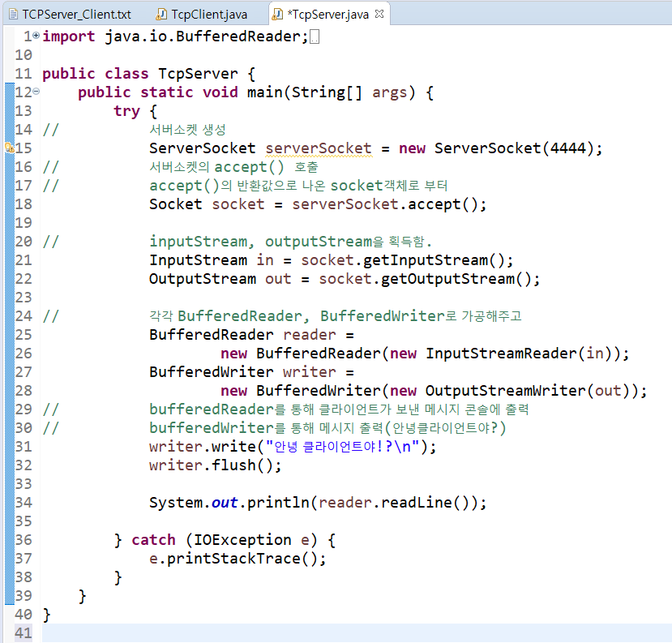Image resolution: width=672 pixels, height=643 pixels.
Task: Open the folded imports placeholder box after BufferedReader
Action: [315, 36]
